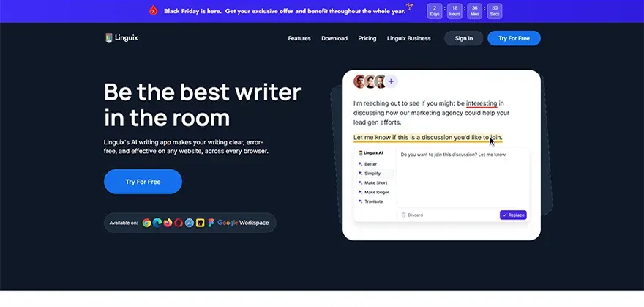Screen dimensions: 644x307
Task: Click the Days countdown box
Action: (x=435, y=11)
